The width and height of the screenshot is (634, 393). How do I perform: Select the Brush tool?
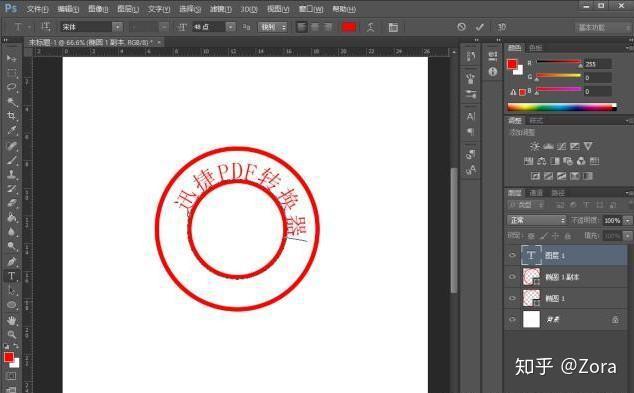click(x=11, y=160)
